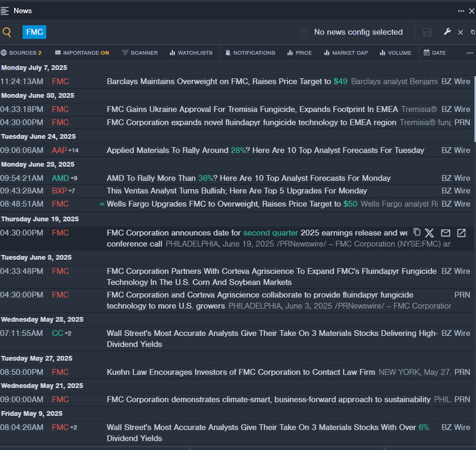Click the search magnifier icon

tap(7, 32)
